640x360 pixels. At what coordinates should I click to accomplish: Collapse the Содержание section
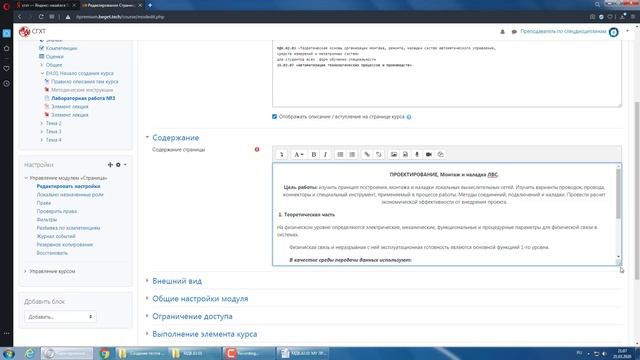click(x=176, y=138)
